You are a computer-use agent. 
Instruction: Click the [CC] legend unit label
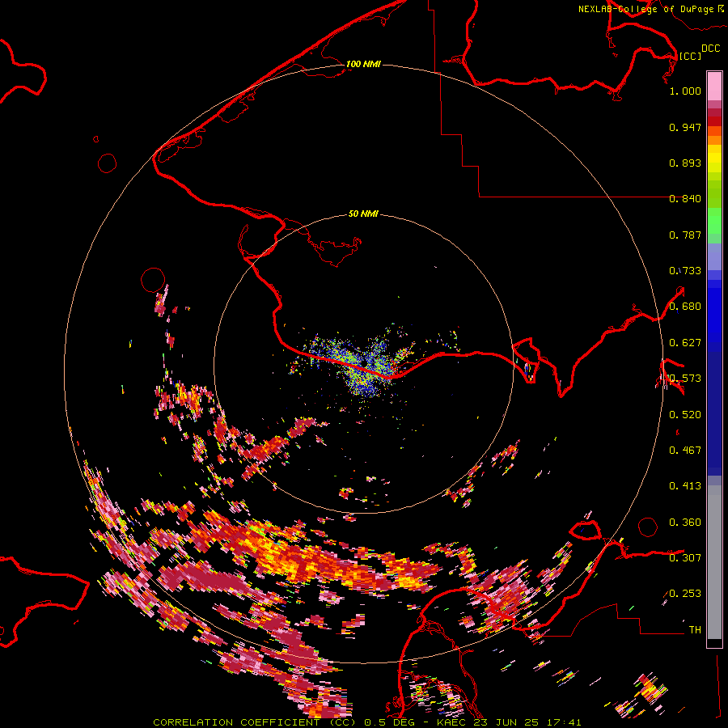[690, 56]
